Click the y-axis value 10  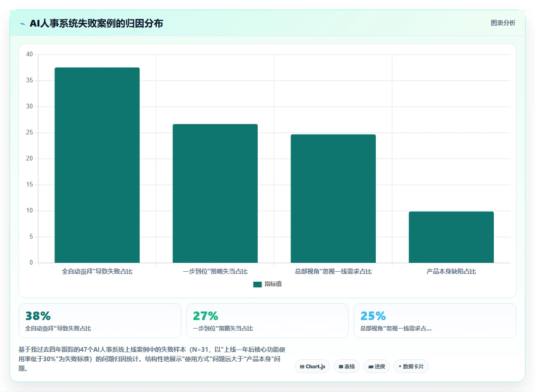[x=29, y=210]
